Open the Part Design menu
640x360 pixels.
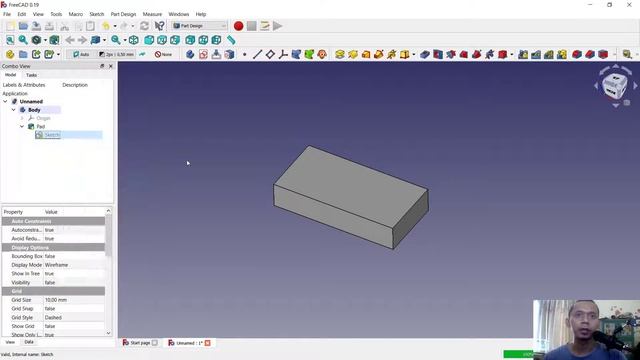click(123, 14)
